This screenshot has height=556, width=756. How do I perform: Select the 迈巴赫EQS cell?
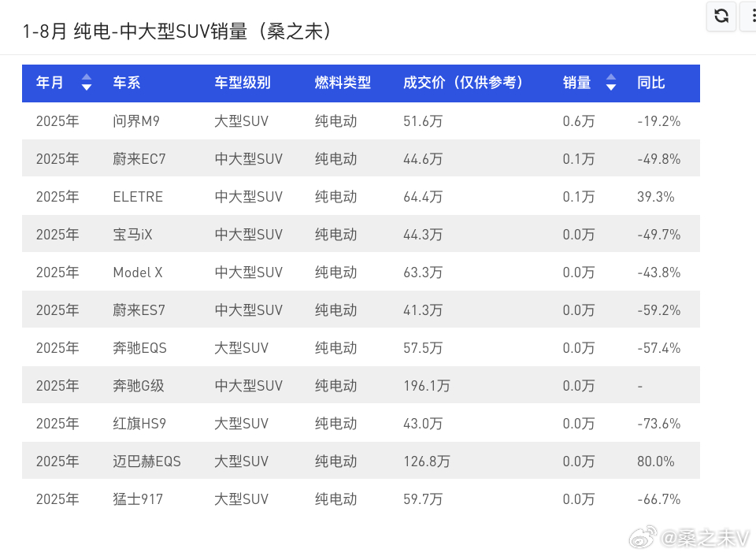click(146, 461)
